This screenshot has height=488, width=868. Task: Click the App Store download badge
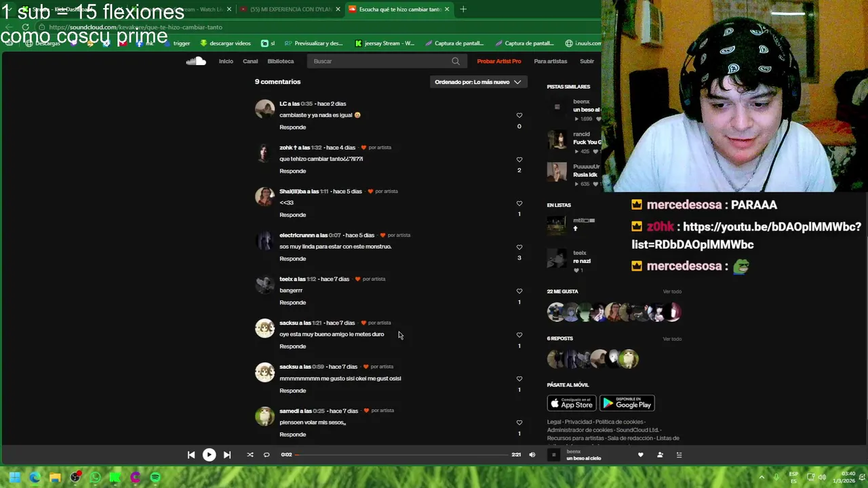(572, 403)
